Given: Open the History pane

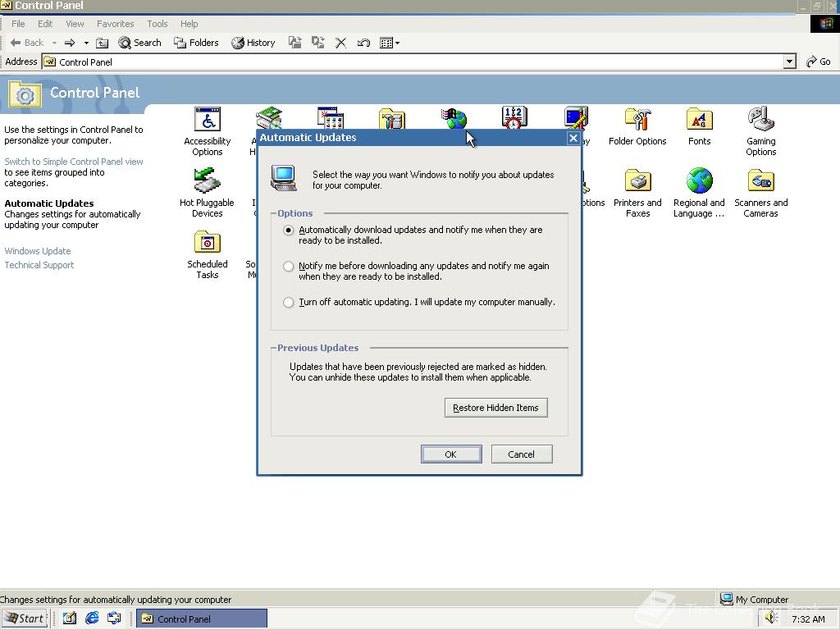Looking at the screenshot, I should [253, 43].
